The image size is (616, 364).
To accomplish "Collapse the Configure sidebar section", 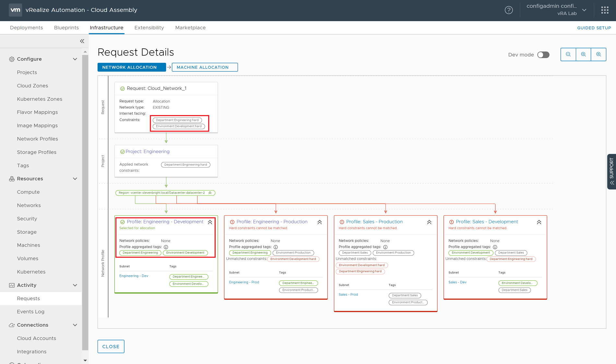I will point(75,59).
